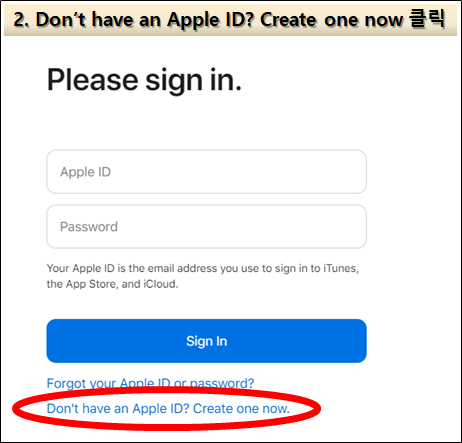Click the red oval highlight annotation

tap(166, 409)
